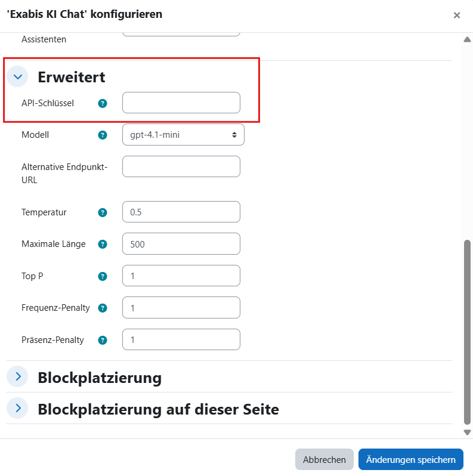Expand Blockplatzierung auf dieser Seite
The width and height of the screenshot is (473, 476).
(18, 409)
